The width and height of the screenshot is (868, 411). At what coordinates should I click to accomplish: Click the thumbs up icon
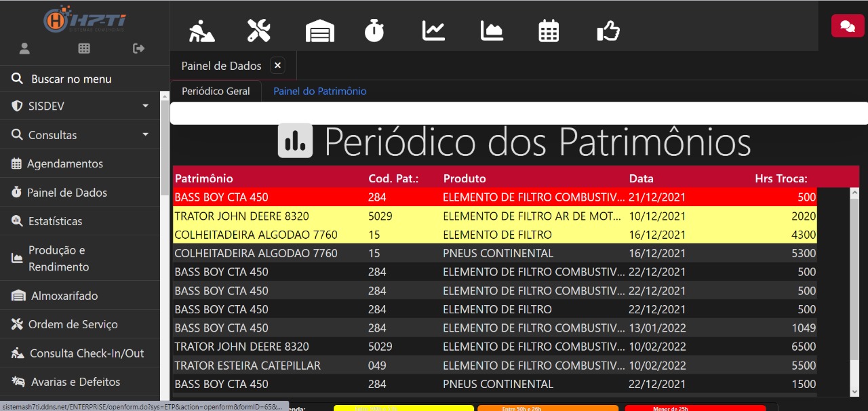click(x=608, y=31)
